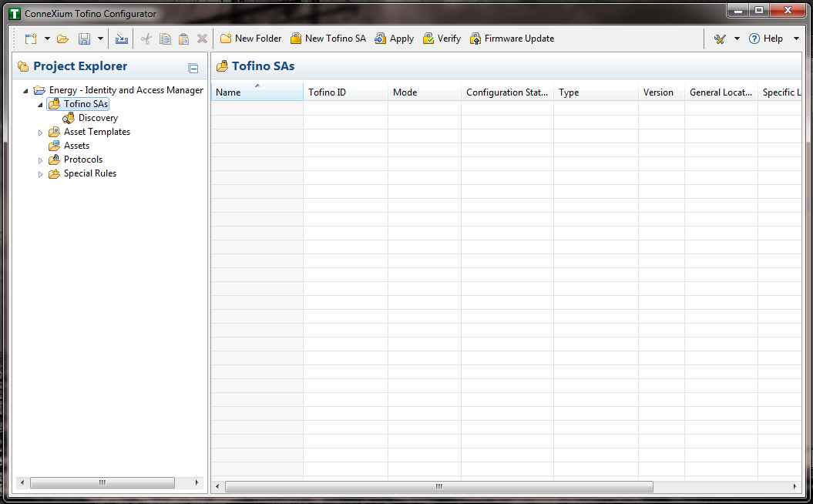Viewport: 813px width, 504px height.
Task: Click Tofino SAs table horizontal scrollbar thumb
Action: 438,486
